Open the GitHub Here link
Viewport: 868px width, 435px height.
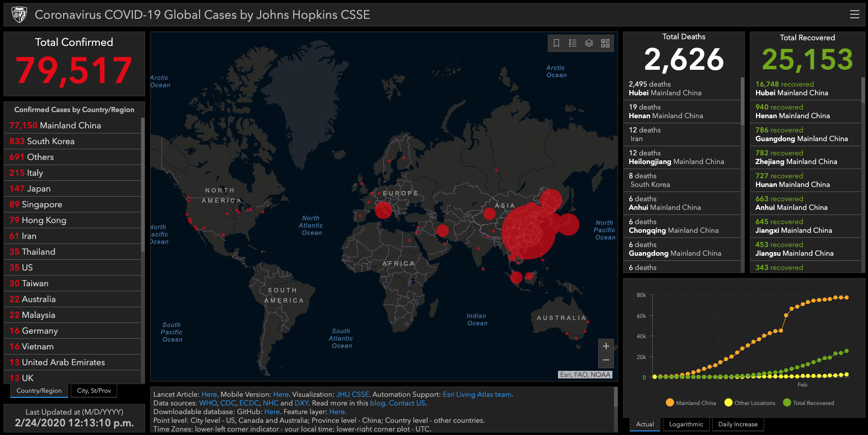coord(272,412)
